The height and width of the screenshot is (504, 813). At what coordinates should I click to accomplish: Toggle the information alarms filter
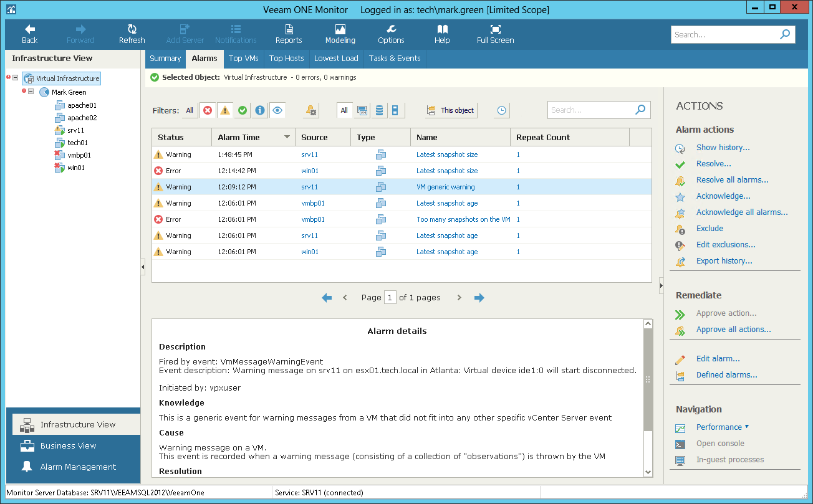pos(260,110)
